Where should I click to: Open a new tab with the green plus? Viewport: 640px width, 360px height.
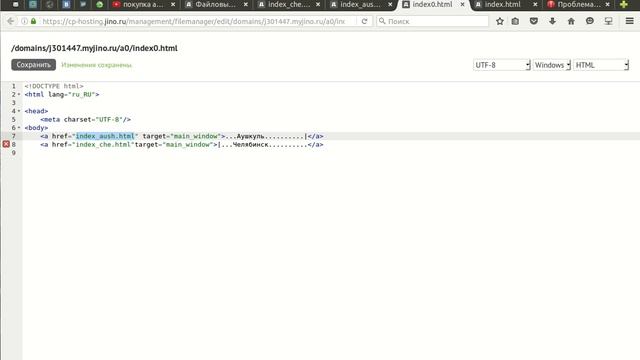point(624,4)
